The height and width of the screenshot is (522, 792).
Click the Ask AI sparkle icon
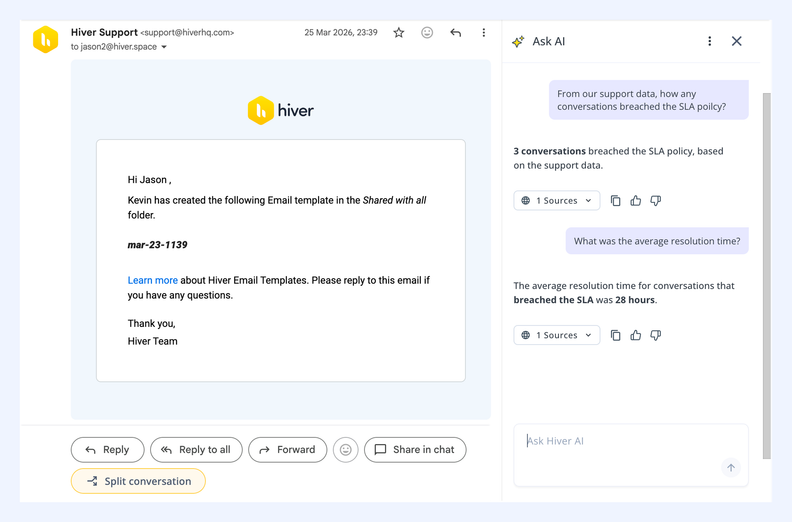pos(518,41)
